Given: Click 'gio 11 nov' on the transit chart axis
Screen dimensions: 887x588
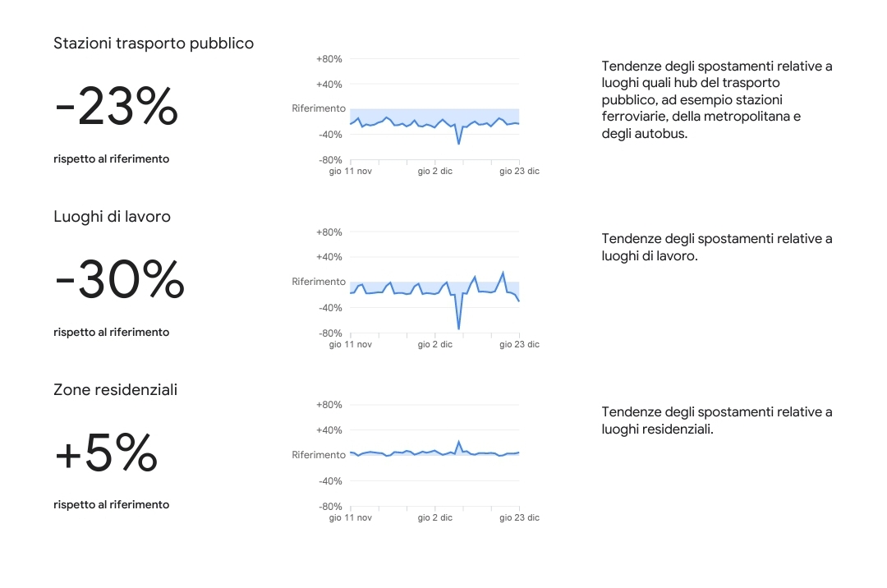Looking at the screenshot, I should point(351,172).
